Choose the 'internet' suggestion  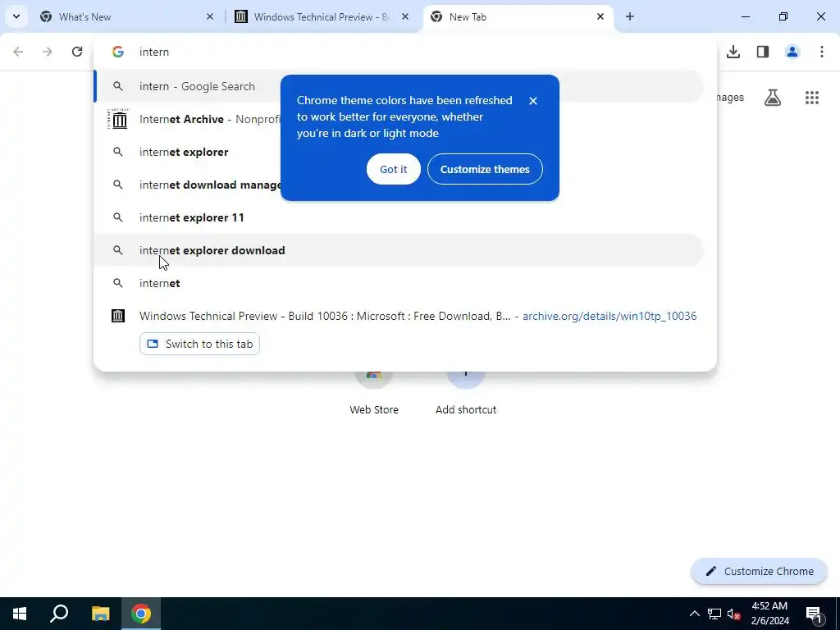click(x=399, y=283)
